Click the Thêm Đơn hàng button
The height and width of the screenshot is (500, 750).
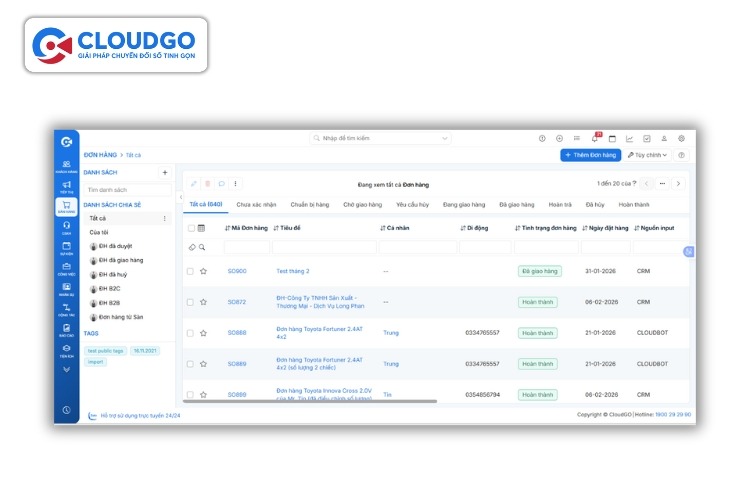click(x=590, y=155)
